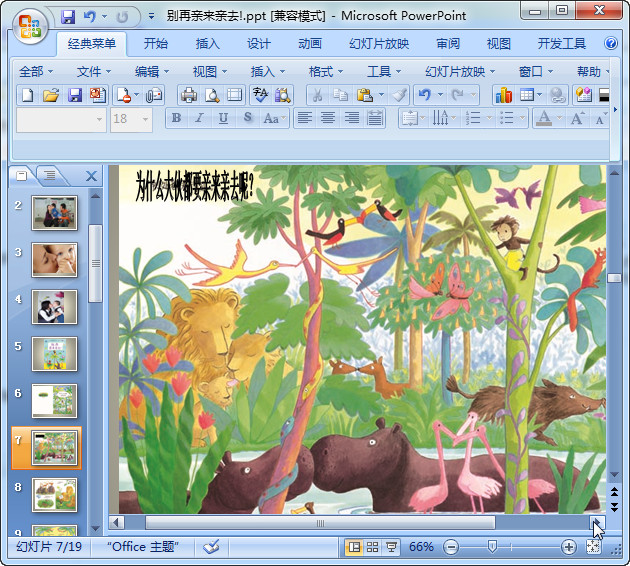630x566 pixels.
Task: Align text right
Action: (352, 118)
